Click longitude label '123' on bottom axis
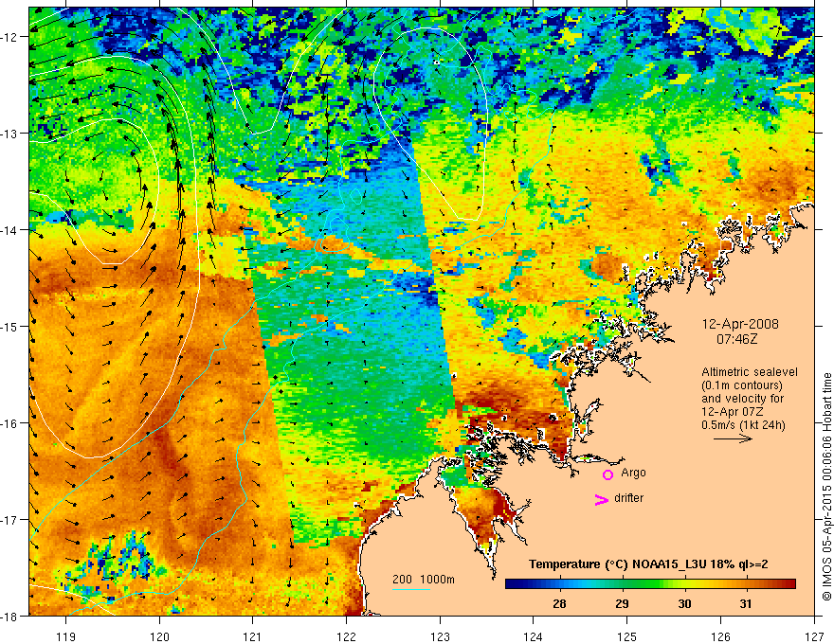Viewport: 834px width, 644px height. click(x=440, y=636)
